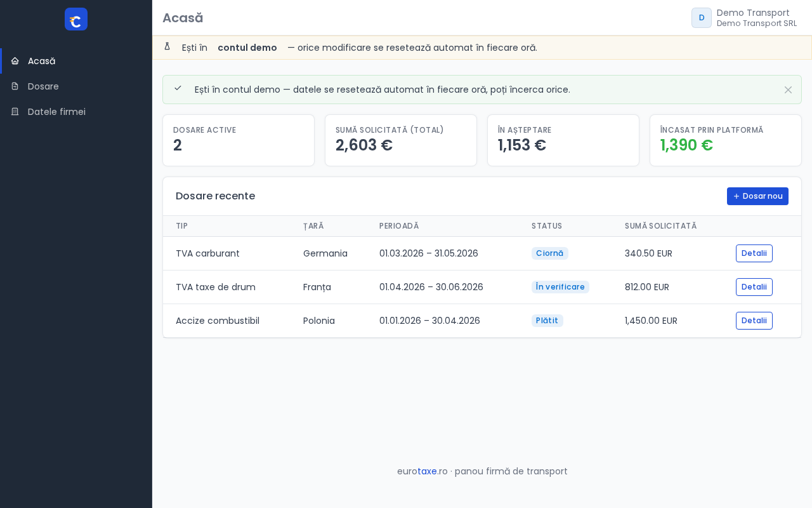
Task: Click the Dosare active card
Action: click(239, 140)
